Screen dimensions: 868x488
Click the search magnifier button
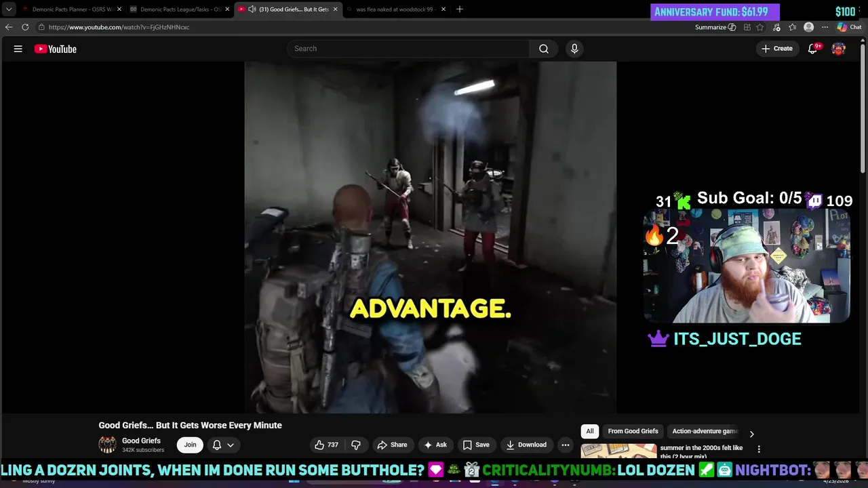point(544,49)
